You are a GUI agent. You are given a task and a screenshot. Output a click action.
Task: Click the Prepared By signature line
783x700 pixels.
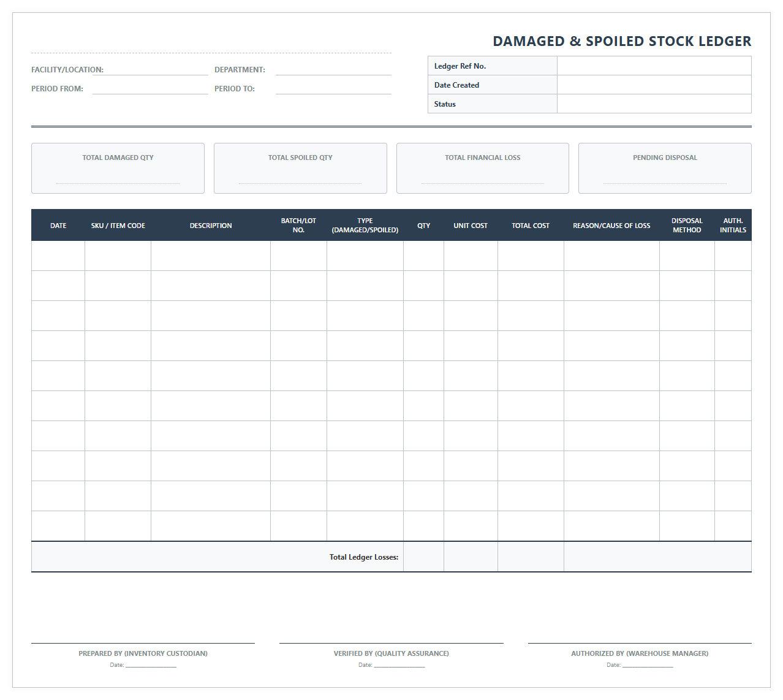click(x=143, y=643)
